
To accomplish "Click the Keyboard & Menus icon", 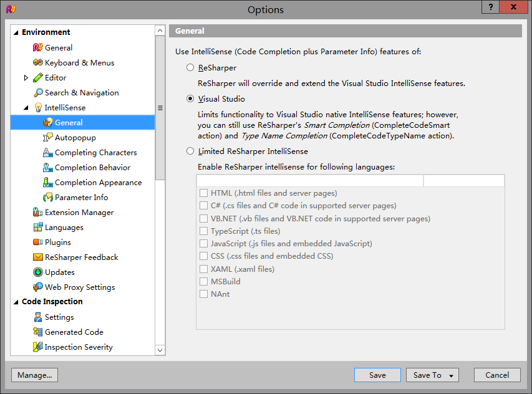I will tap(37, 63).
